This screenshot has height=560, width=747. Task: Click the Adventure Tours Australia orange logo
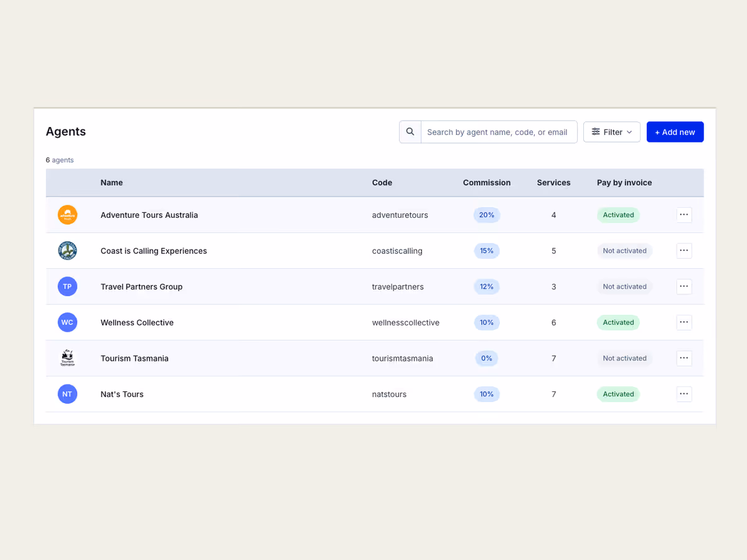[67, 215]
